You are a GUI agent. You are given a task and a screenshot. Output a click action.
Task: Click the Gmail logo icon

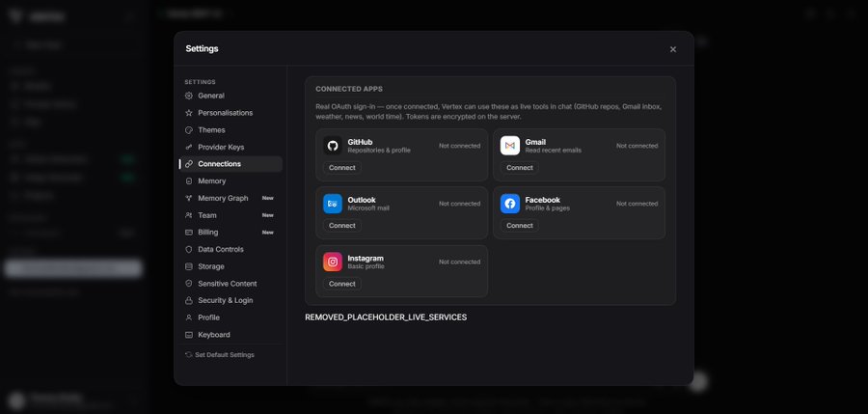510,146
